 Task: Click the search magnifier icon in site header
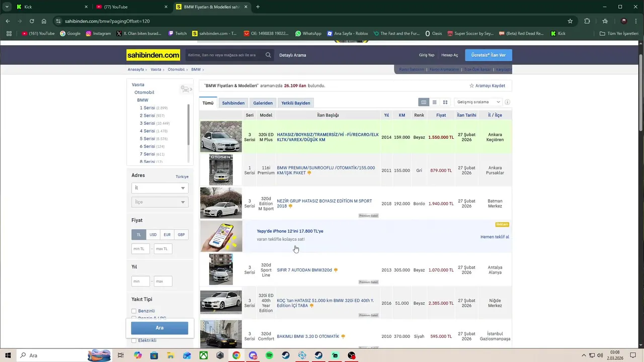269,55
